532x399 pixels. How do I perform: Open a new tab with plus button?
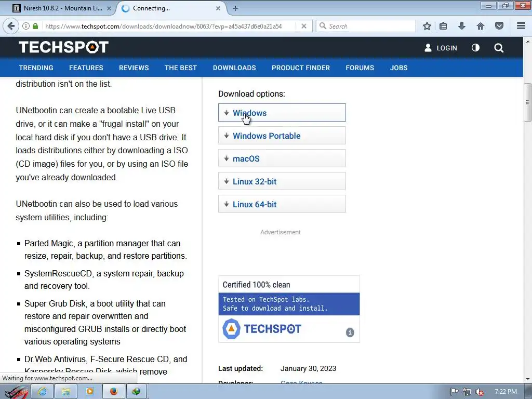(x=235, y=8)
